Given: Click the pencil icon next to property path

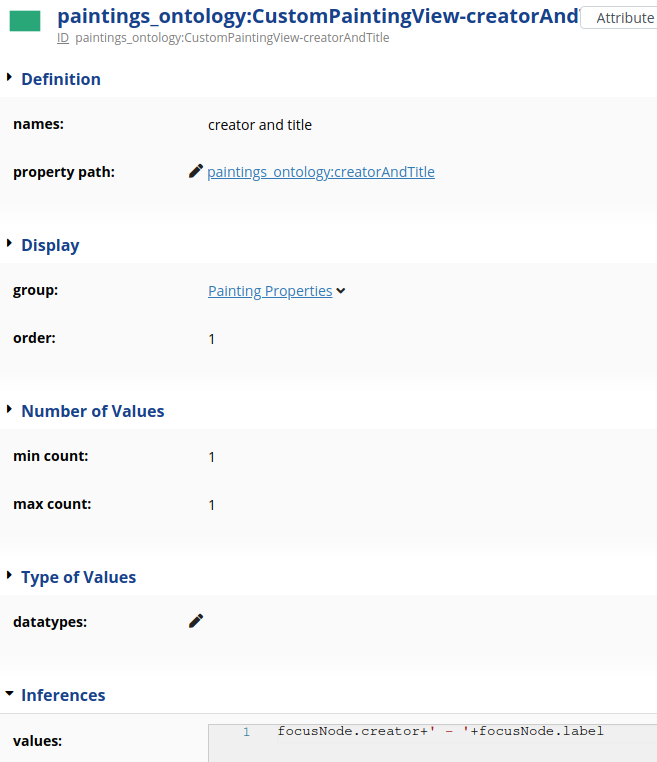Looking at the screenshot, I should [x=196, y=171].
